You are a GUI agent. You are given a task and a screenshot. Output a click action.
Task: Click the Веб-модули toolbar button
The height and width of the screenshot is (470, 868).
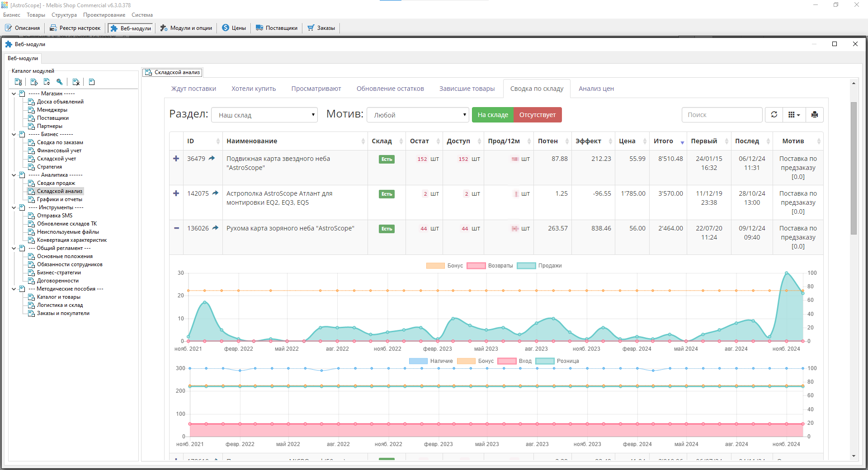tap(131, 28)
